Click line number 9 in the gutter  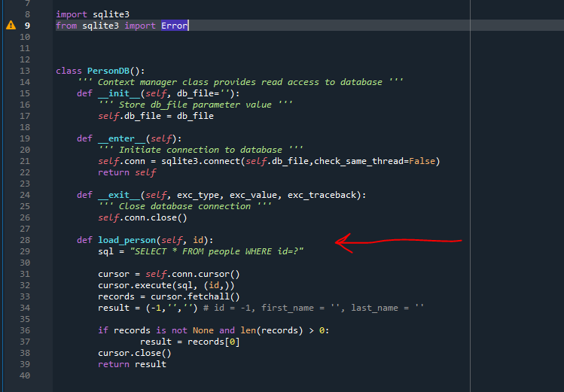coord(27,26)
